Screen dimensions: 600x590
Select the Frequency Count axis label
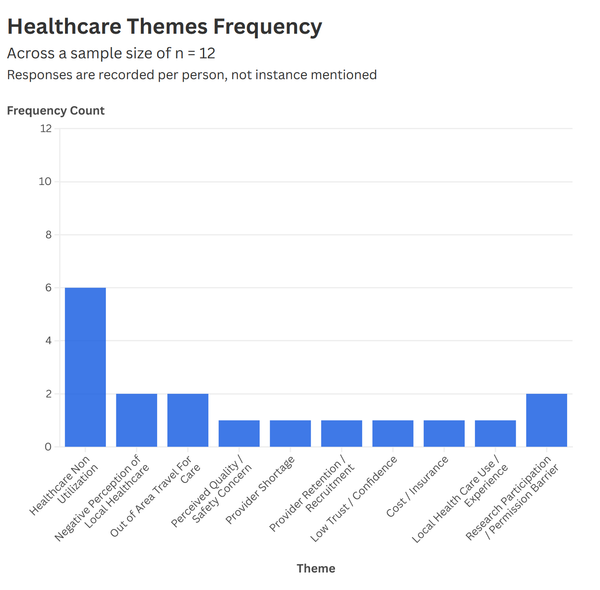click(x=56, y=111)
